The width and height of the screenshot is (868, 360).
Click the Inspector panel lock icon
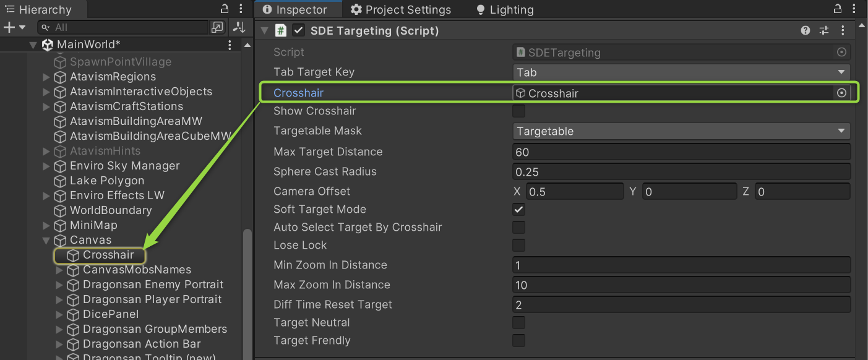click(x=838, y=9)
